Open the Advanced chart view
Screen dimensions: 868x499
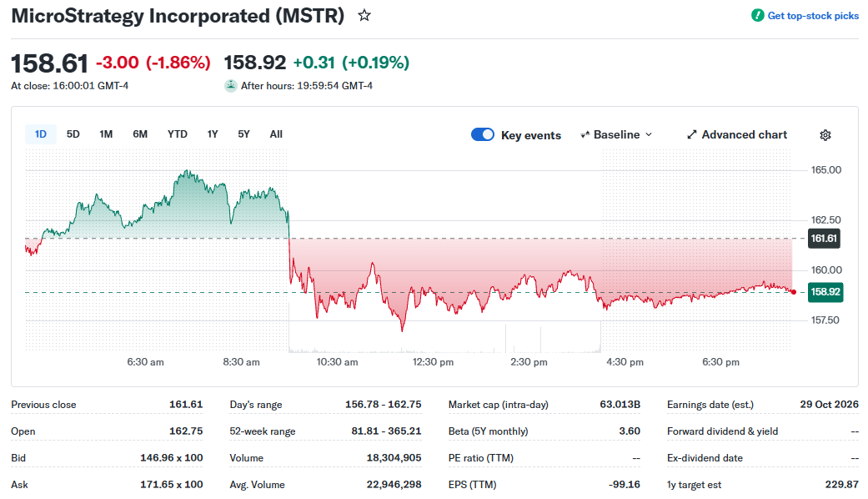click(x=737, y=134)
